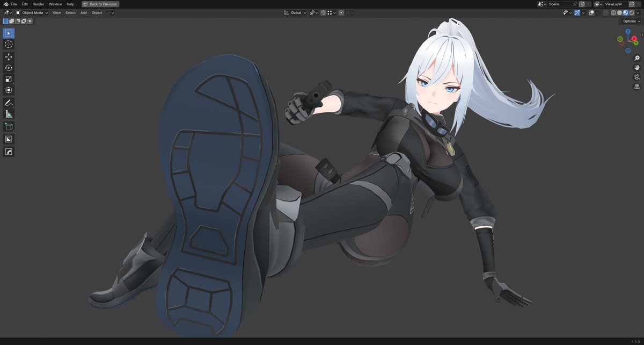The image size is (644, 345).
Task: Expand the Options dropdown
Action: coord(632,21)
